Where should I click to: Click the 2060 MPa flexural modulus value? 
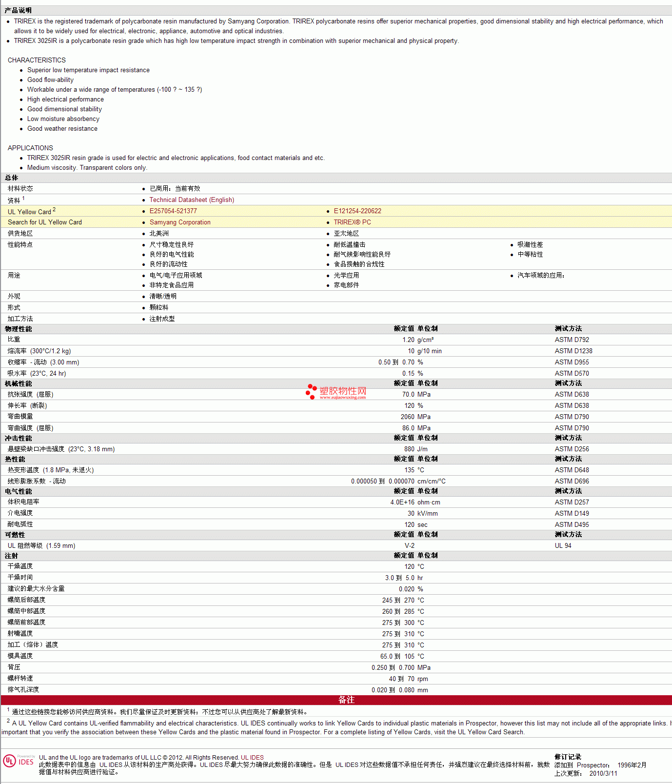(415, 417)
